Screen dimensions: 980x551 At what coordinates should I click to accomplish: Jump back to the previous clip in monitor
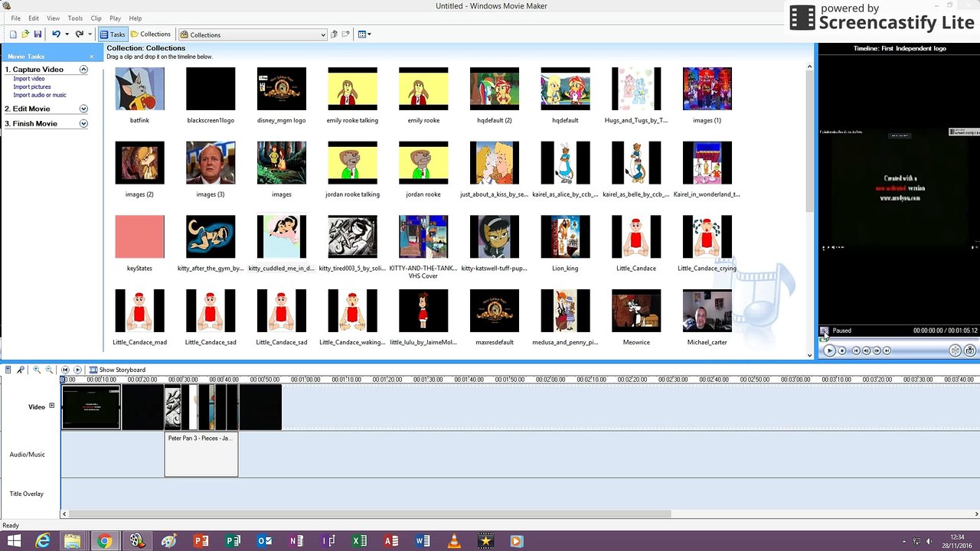tap(857, 350)
